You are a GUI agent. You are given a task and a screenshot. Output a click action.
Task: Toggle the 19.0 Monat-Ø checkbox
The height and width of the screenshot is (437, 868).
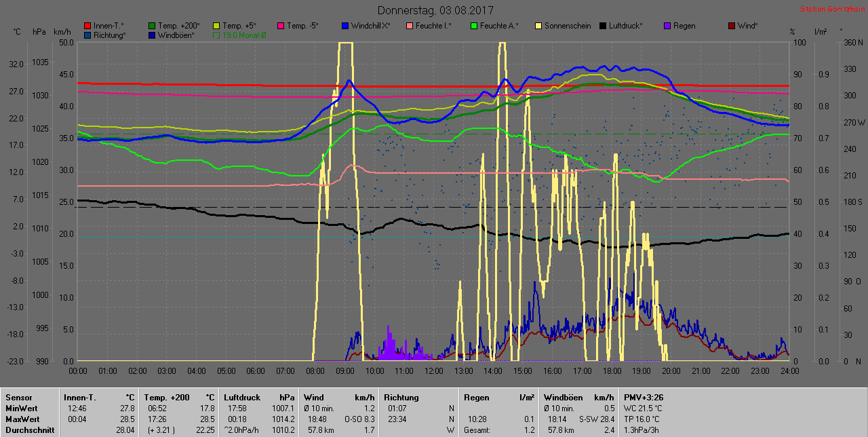(x=217, y=35)
